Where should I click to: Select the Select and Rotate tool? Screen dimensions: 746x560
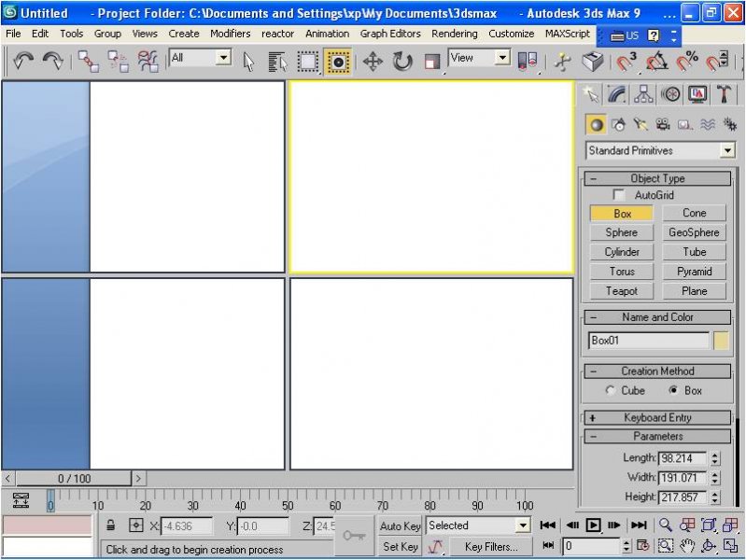coord(402,62)
